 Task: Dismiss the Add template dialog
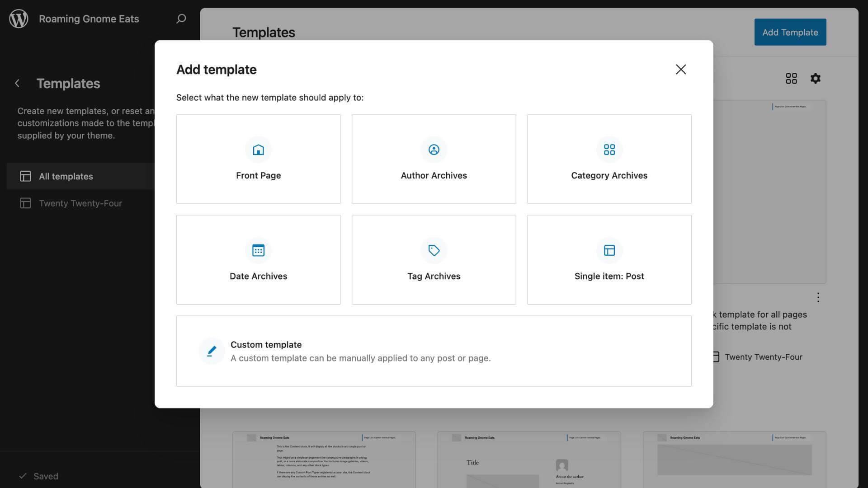tap(681, 69)
